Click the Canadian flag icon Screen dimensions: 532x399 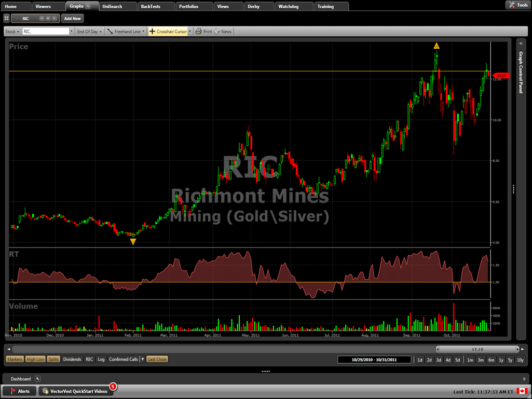[x=522, y=391]
